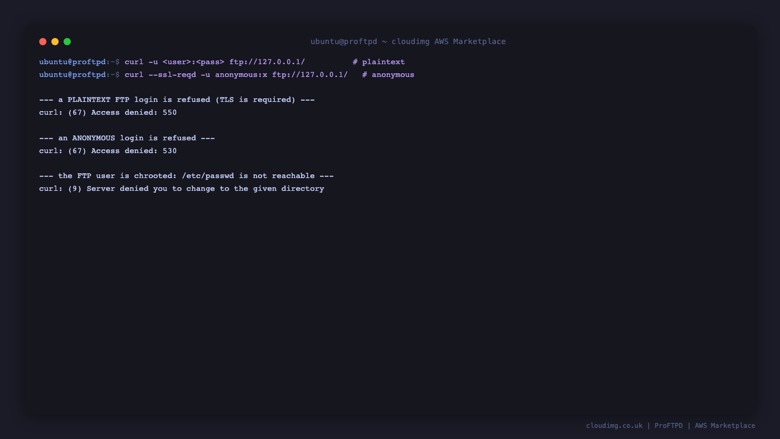Click the yellow minimize window dot
This screenshot has width=780, height=439.
tap(55, 42)
